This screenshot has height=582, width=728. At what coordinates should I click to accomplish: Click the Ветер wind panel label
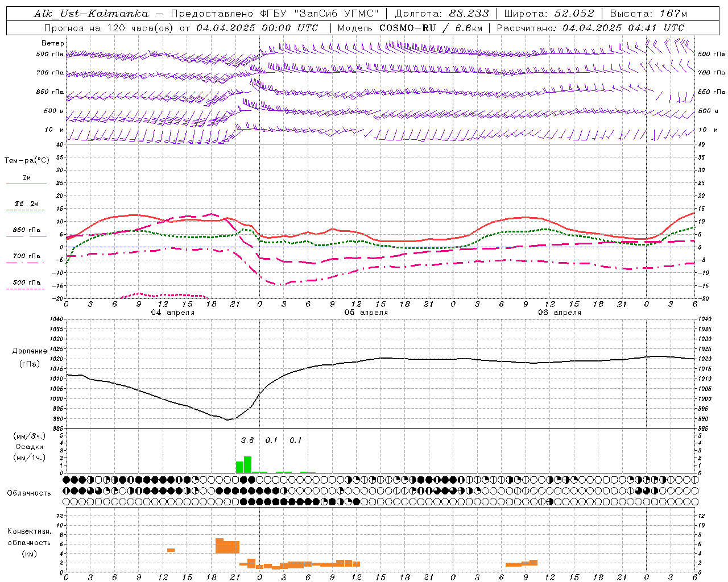point(53,43)
